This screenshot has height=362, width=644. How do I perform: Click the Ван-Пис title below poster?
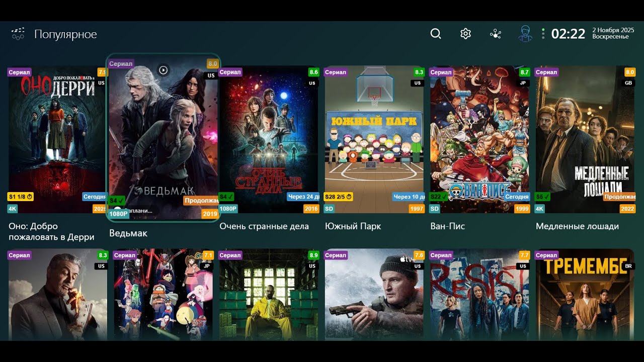pyautogui.click(x=448, y=226)
